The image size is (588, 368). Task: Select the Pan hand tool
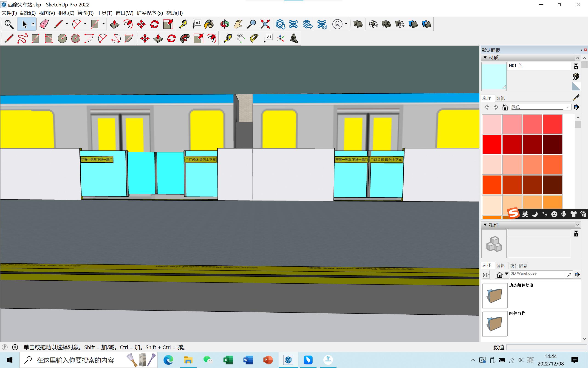[x=238, y=24]
